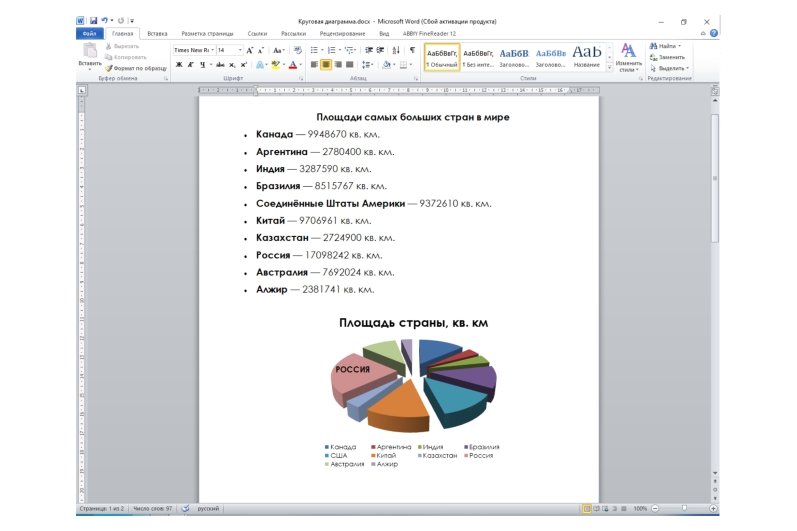This screenshot has width=797, height=531.
Task: Expand numbered list style dropdown
Action: [x=340, y=50]
